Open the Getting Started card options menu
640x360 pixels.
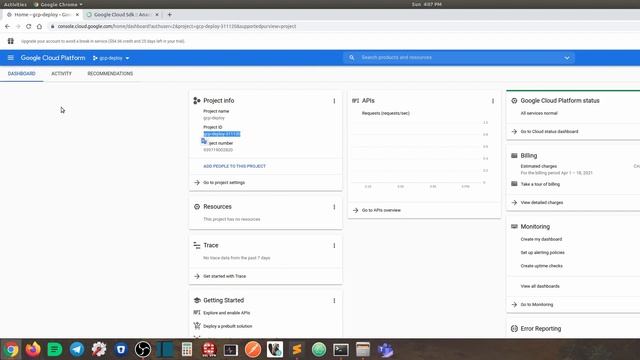(x=334, y=300)
